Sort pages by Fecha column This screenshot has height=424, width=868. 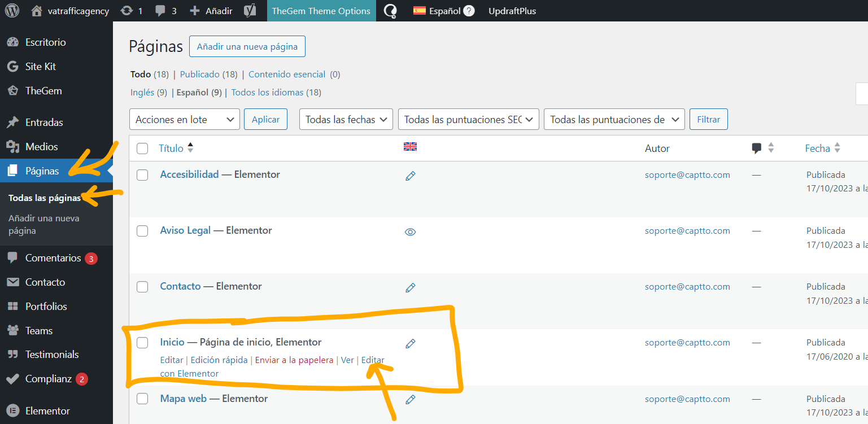[x=818, y=148]
